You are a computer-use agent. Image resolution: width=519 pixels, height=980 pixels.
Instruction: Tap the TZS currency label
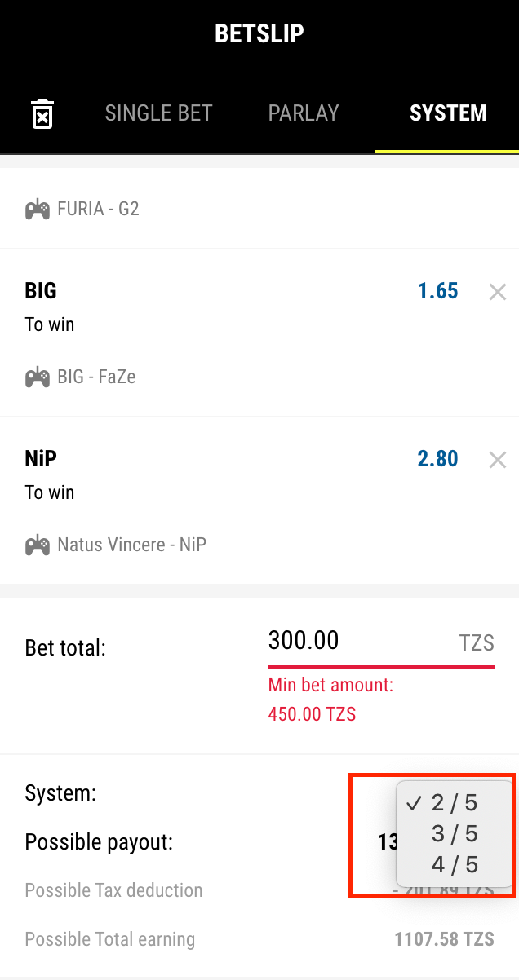477,643
